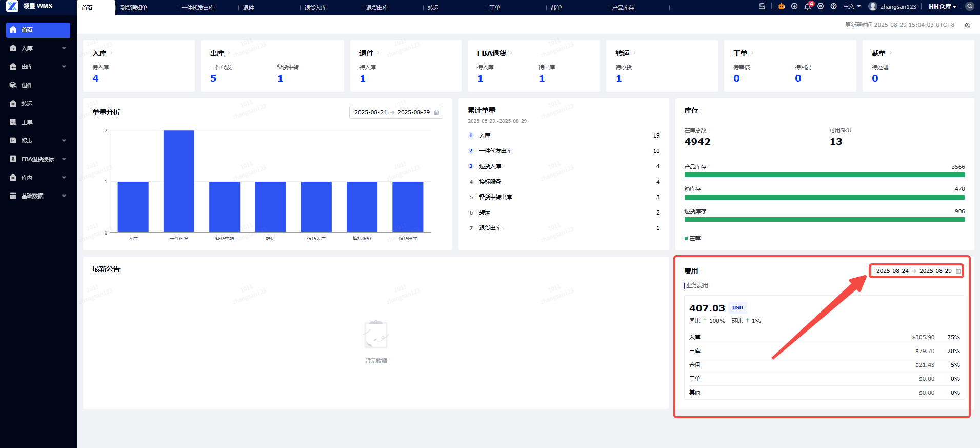980x448 pixels.
Task: Expand the 报表 sidebar menu
Action: click(x=38, y=141)
